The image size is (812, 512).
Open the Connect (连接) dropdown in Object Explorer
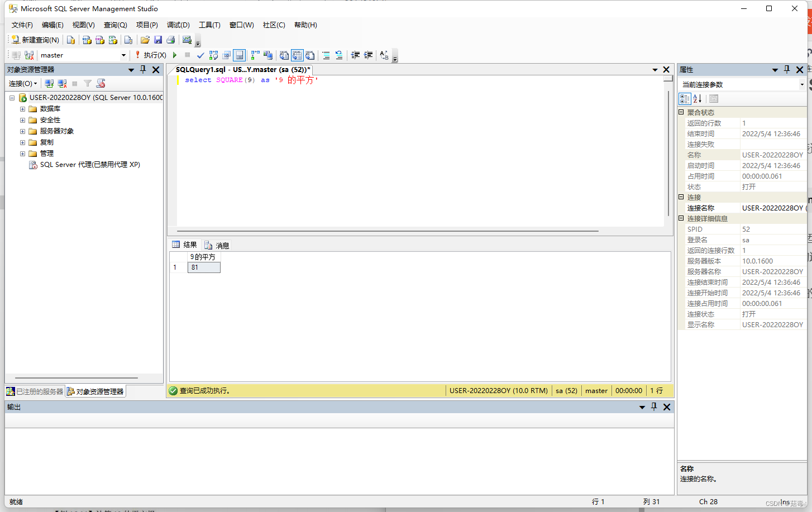point(23,84)
